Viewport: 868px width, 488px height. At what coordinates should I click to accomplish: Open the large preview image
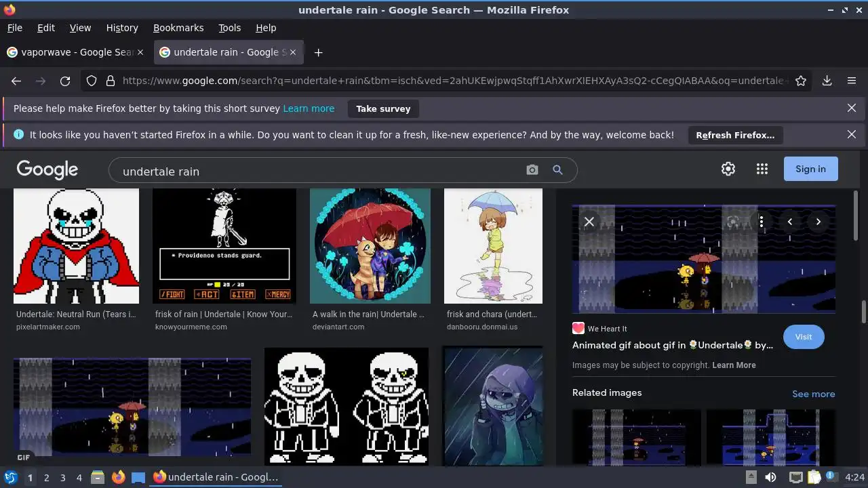tap(704, 259)
